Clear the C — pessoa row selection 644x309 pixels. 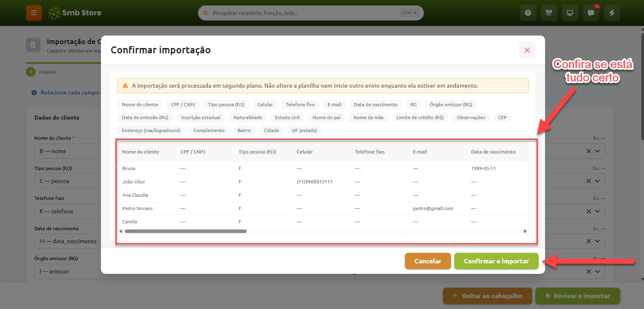pyautogui.click(x=589, y=181)
